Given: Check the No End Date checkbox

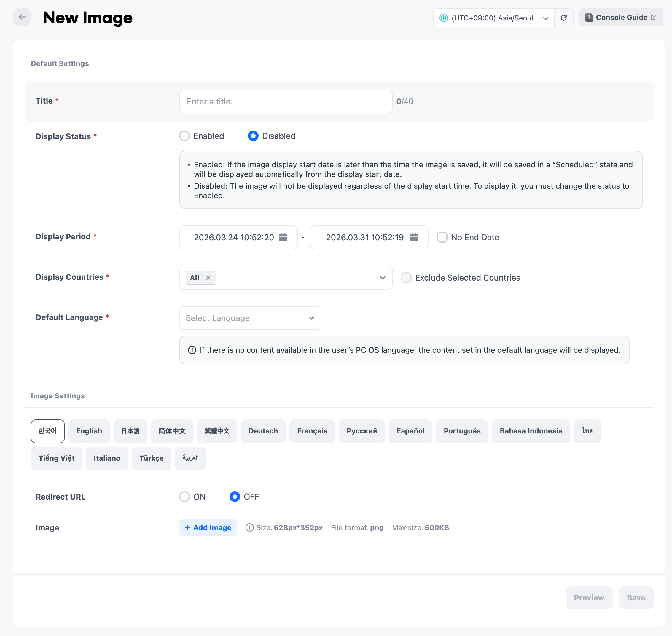Looking at the screenshot, I should coord(442,237).
